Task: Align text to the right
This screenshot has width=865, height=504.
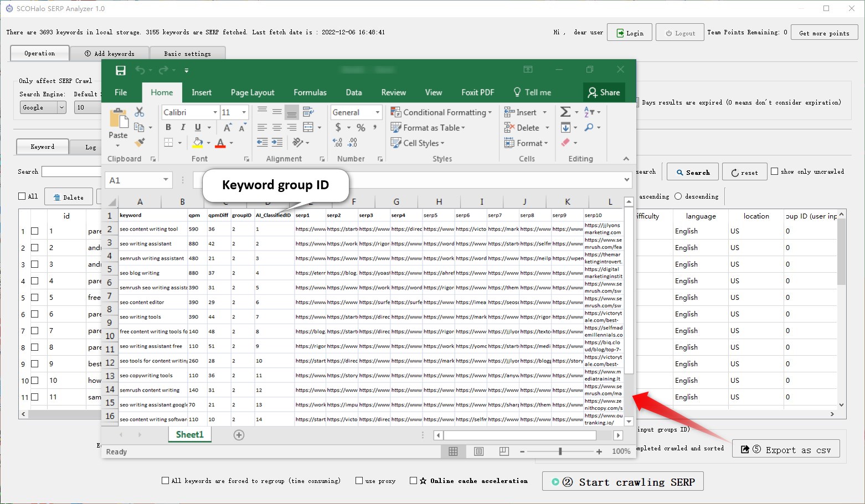Action: click(x=291, y=127)
